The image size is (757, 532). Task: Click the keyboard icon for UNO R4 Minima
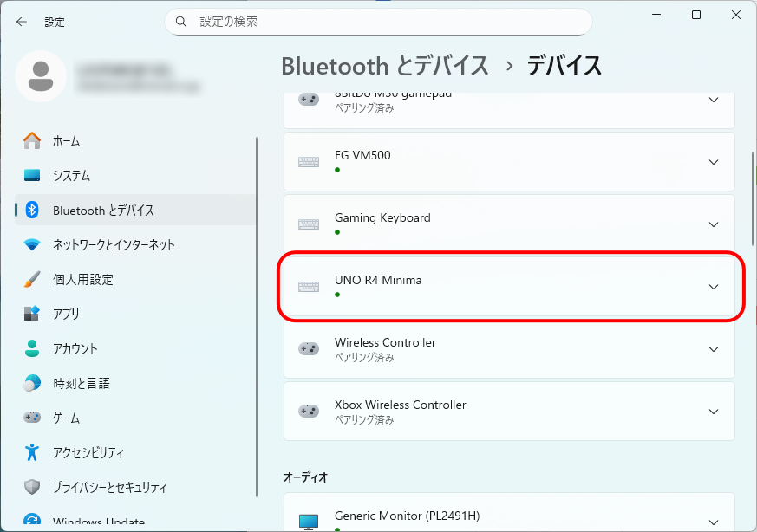(x=308, y=287)
